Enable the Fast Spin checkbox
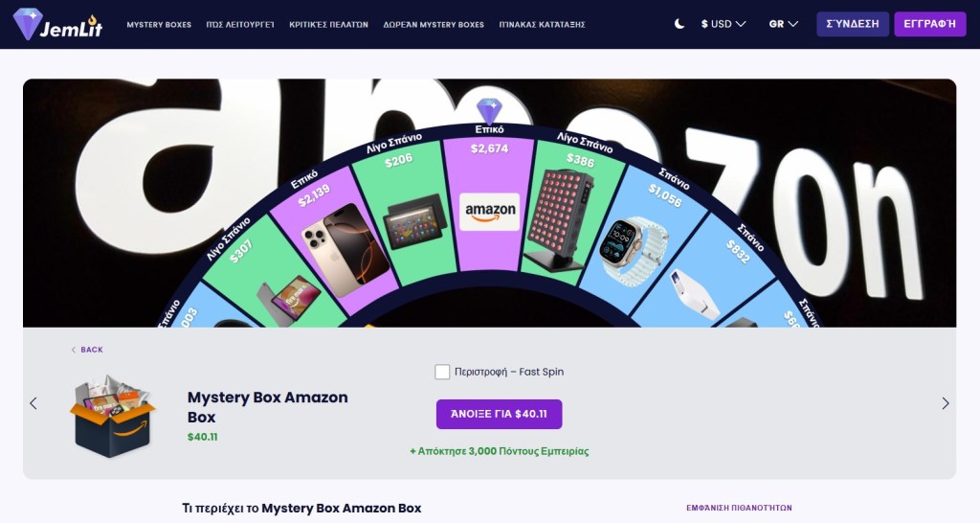This screenshot has width=980, height=523. pos(442,372)
